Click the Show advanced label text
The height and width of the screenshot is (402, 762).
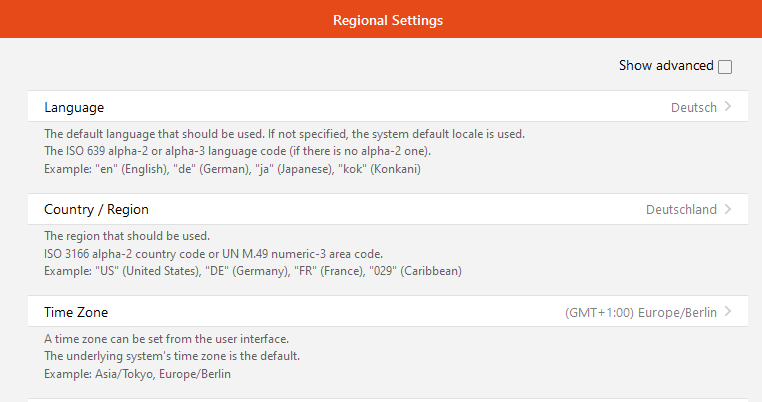pos(666,66)
